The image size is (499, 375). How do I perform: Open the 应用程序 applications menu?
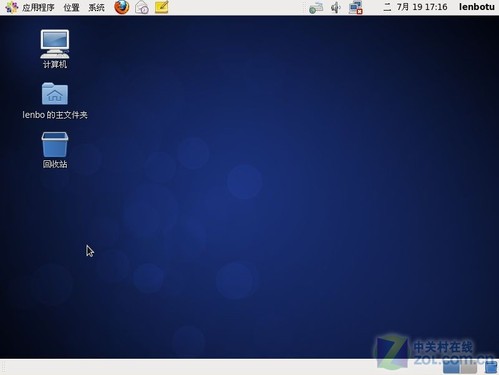click(30, 7)
